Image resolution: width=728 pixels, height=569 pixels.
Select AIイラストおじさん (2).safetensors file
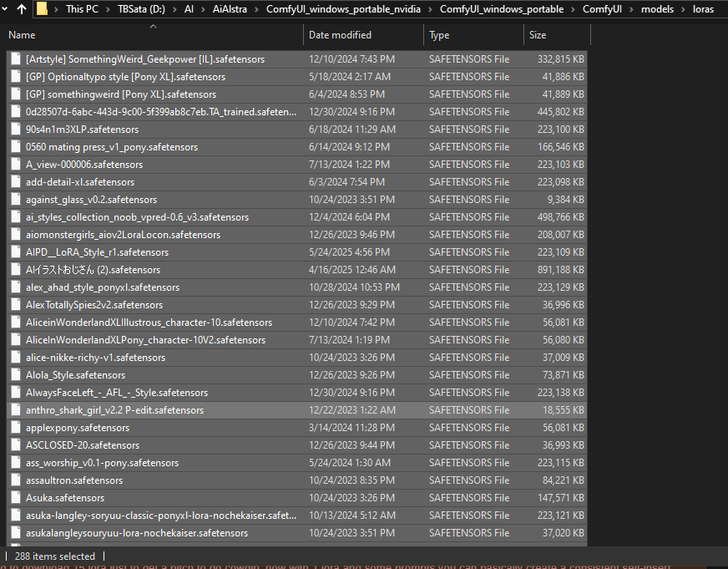point(93,270)
